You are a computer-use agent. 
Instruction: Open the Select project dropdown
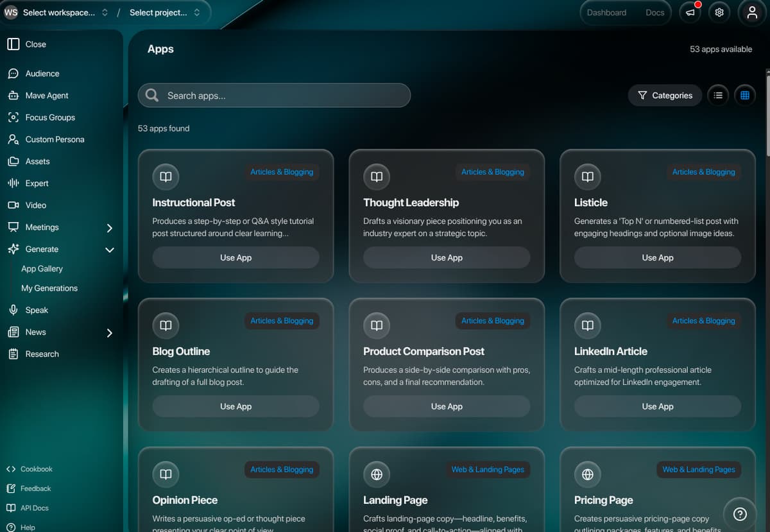point(165,12)
